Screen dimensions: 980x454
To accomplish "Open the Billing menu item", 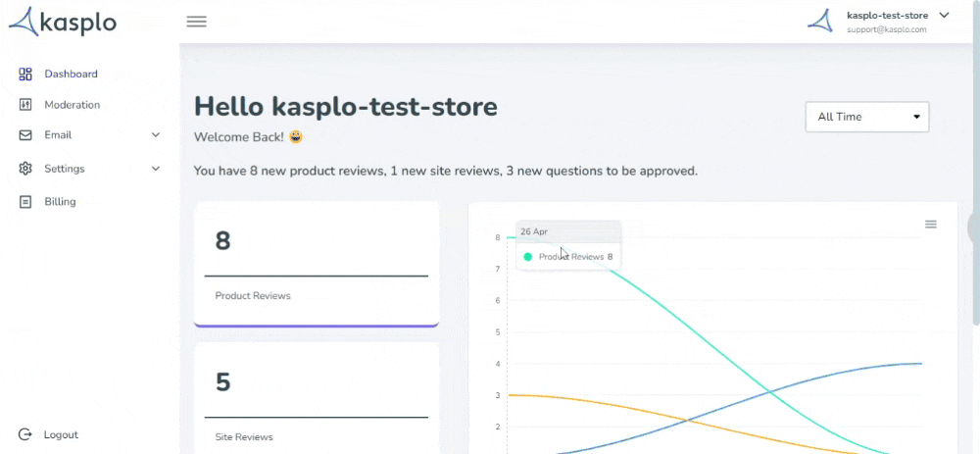I will 60,201.
